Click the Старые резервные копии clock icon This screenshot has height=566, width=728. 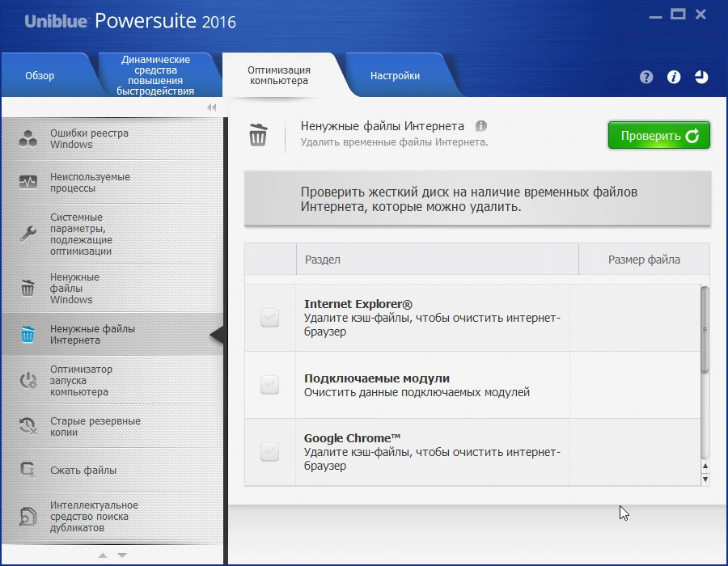coord(28,426)
